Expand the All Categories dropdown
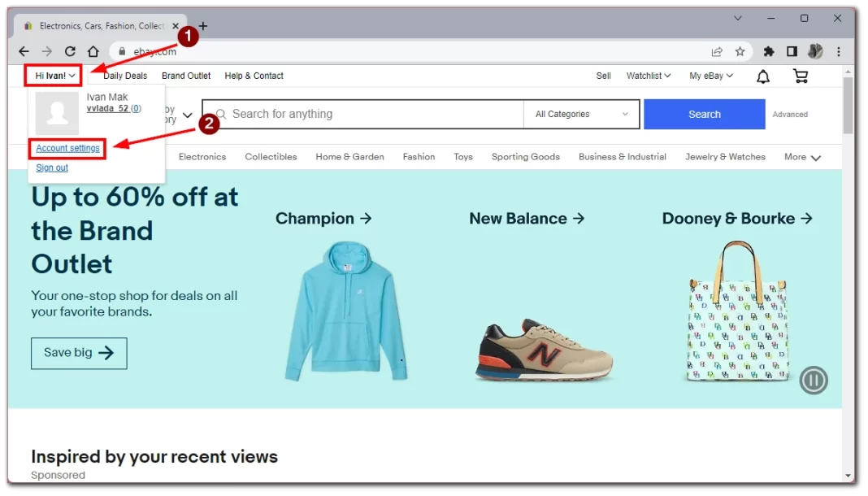The width and height of the screenshot is (868, 496). (x=582, y=115)
